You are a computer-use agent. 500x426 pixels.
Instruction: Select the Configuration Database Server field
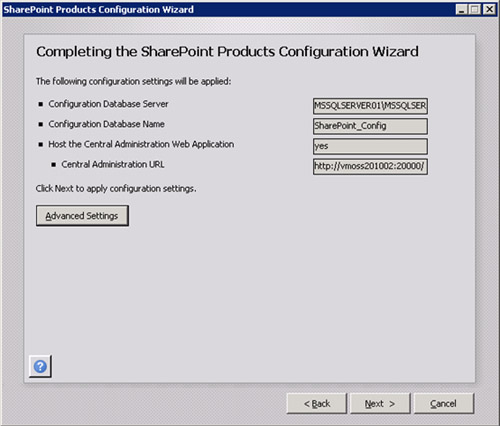click(370, 106)
